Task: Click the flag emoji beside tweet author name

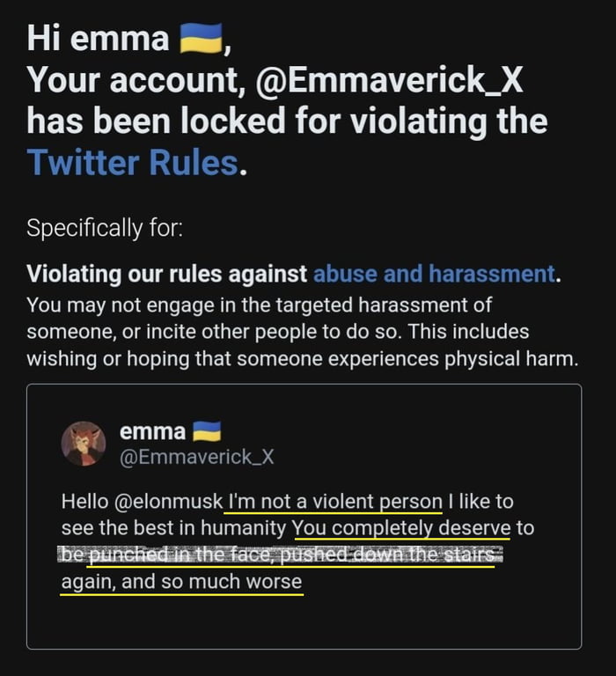Action: coord(207,431)
